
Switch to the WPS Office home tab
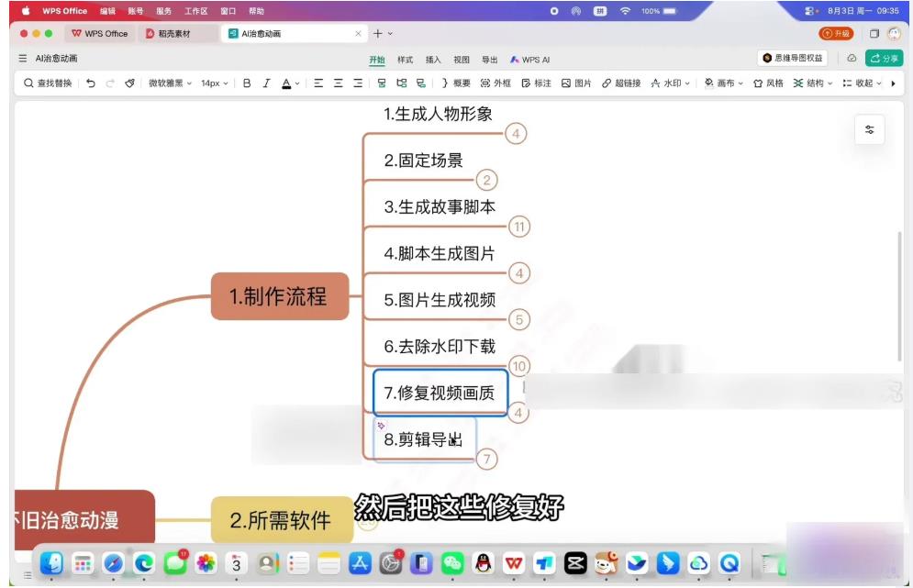(100, 34)
